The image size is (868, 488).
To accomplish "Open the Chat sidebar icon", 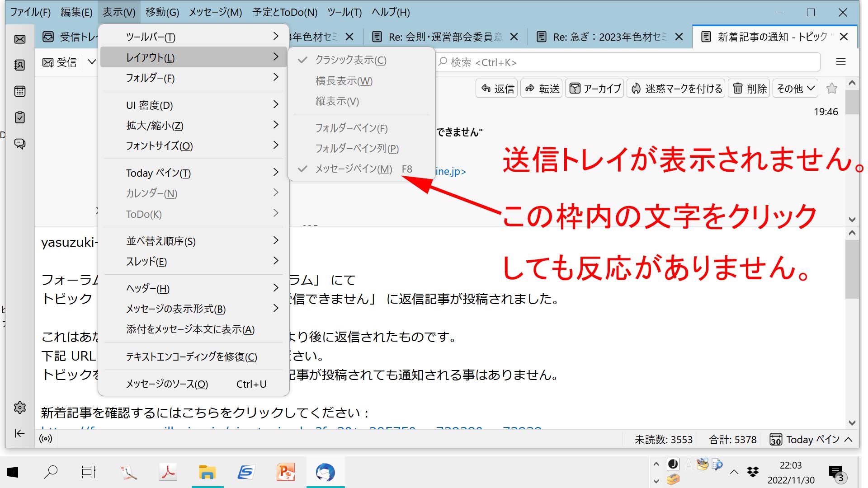I will tap(20, 144).
